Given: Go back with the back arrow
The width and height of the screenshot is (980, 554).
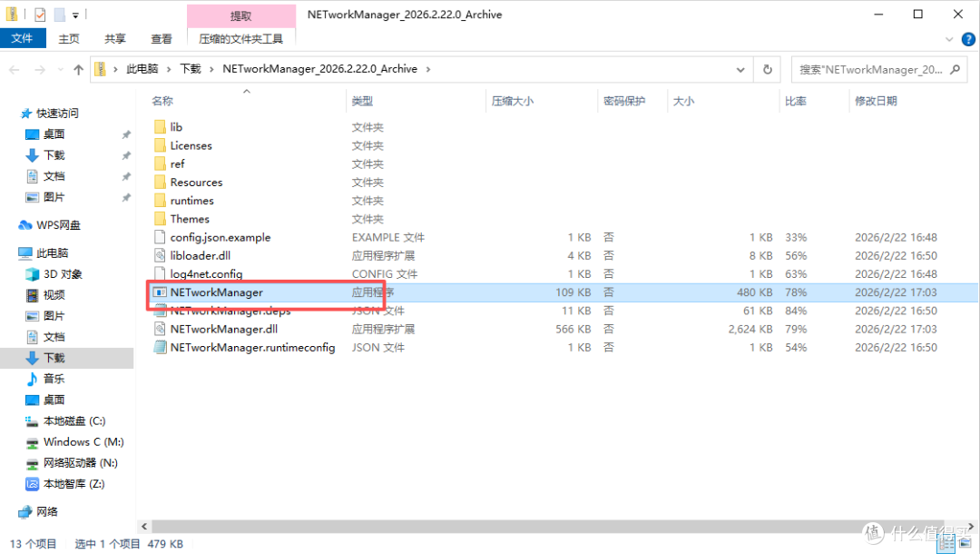Looking at the screenshot, I should [x=15, y=69].
